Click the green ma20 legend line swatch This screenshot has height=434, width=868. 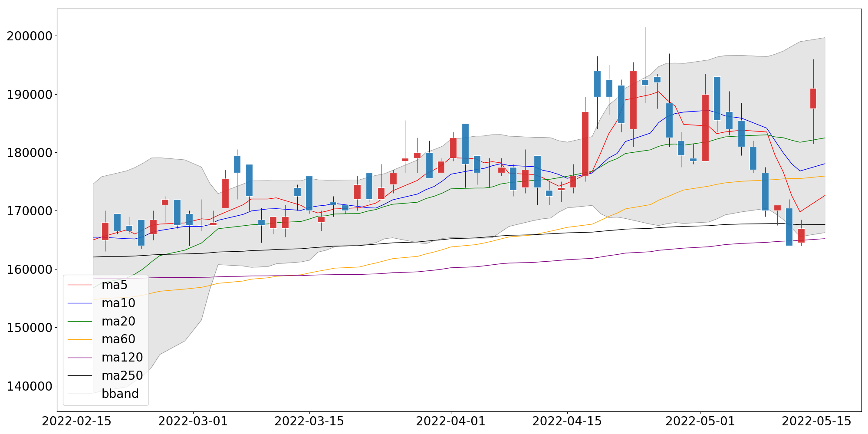click(x=80, y=322)
